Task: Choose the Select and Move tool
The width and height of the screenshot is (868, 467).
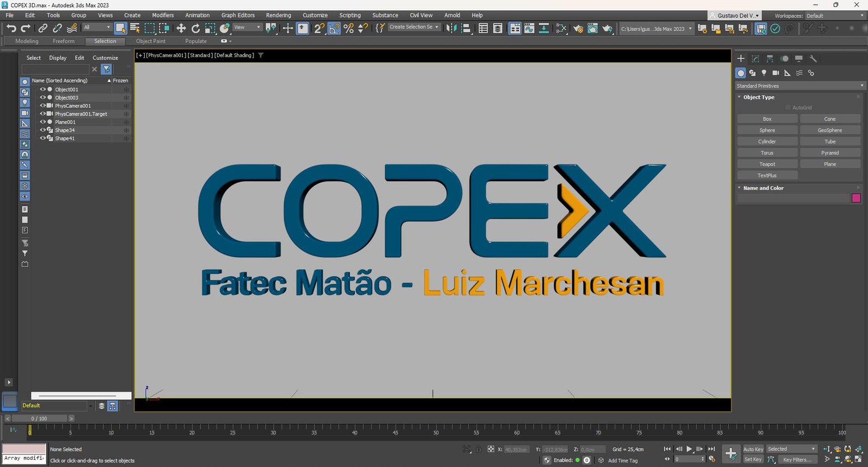Action: [181, 28]
